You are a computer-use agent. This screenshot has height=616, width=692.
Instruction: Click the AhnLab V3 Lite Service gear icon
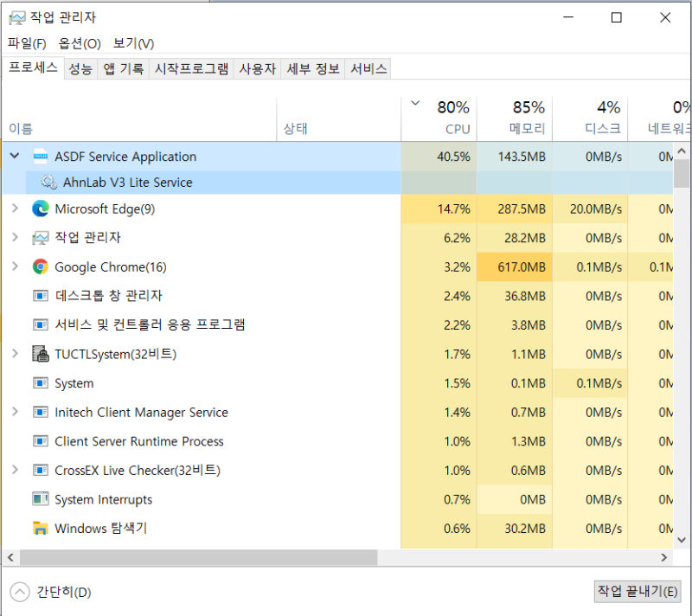coord(48,182)
